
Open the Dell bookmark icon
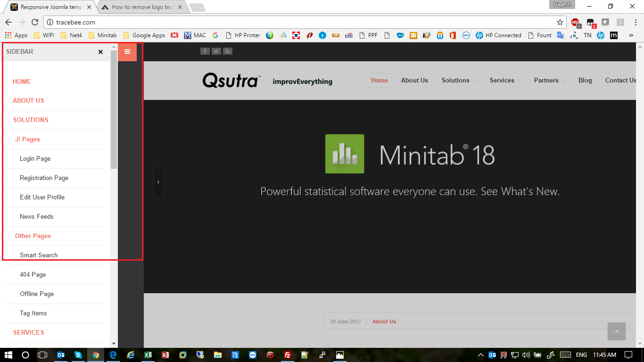pyautogui.click(x=466, y=35)
